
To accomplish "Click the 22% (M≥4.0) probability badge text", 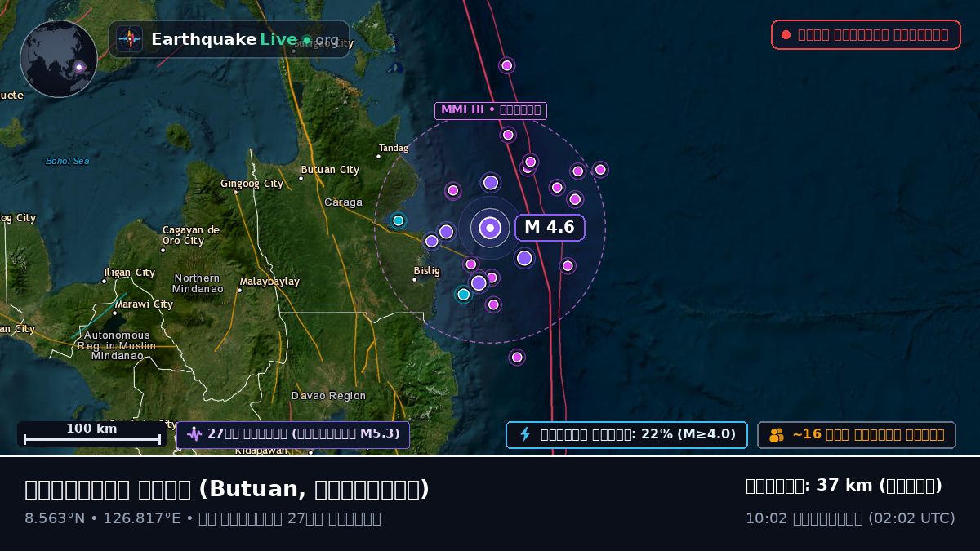I will (x=638, y=434).
